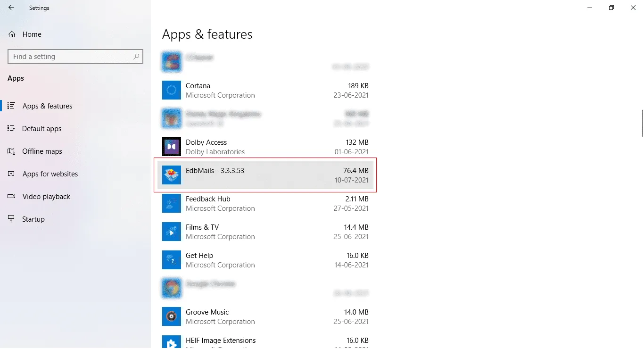
Task: Select the Get Help entry name
Action: pos(199,256)
